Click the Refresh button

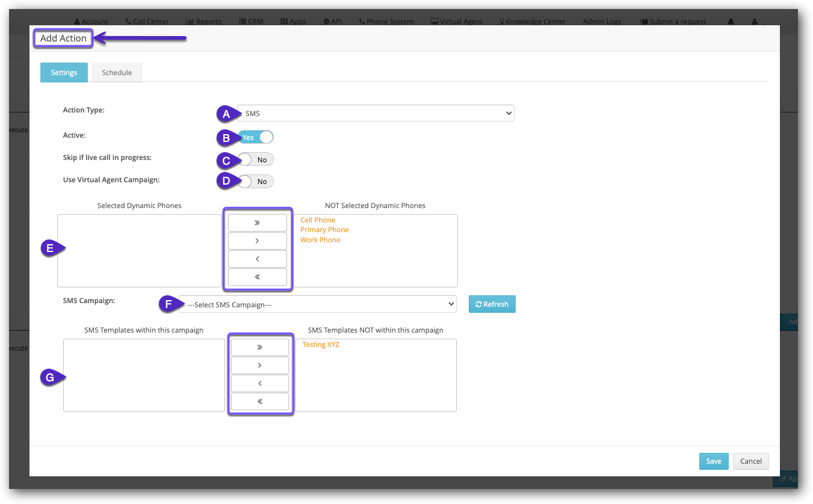[x=492, y=304]
